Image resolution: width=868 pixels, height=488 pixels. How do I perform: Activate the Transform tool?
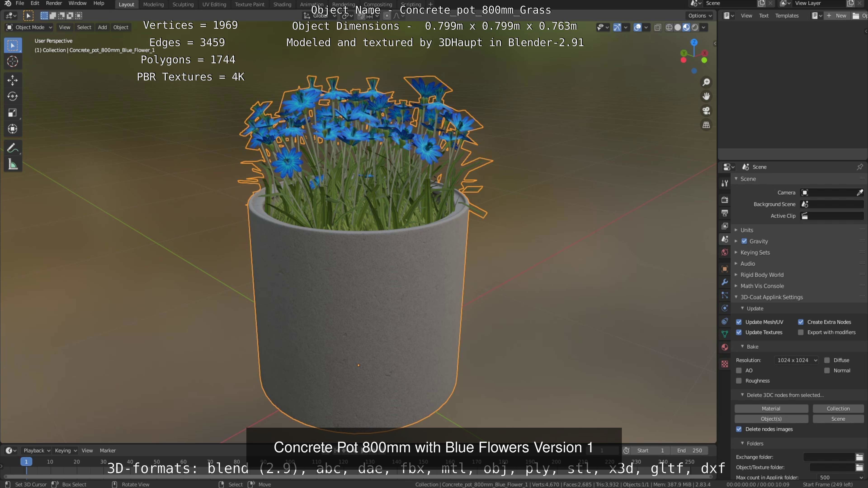(x=13, y=129)
